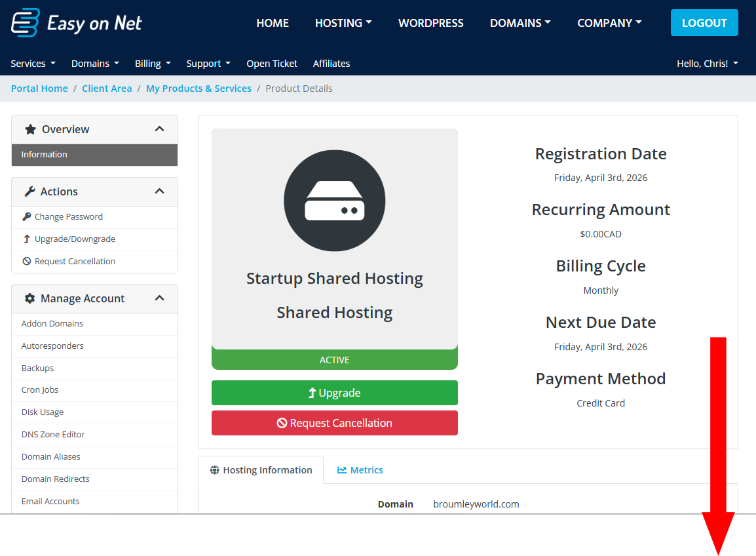
Task: Click the globe icon on Hosting Information tab
Action: pos(216,469)
